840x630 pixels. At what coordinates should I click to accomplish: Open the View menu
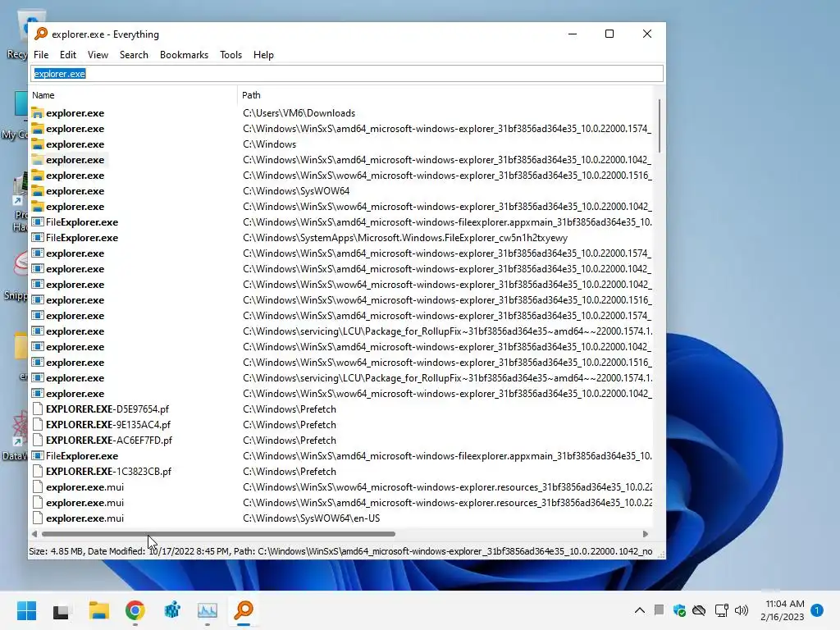98,55
